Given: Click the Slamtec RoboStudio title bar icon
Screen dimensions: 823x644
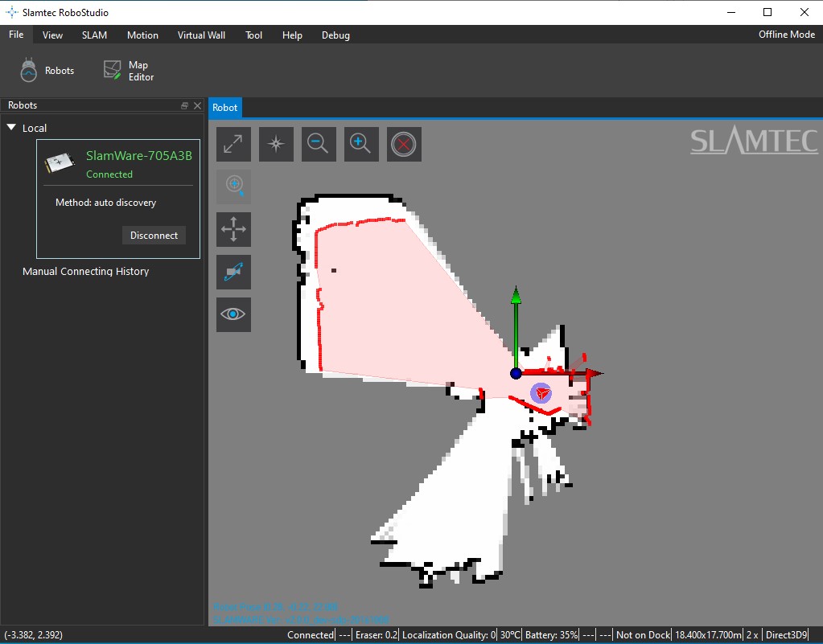Looking at the screenshot, I should click(x=11, y=12).
